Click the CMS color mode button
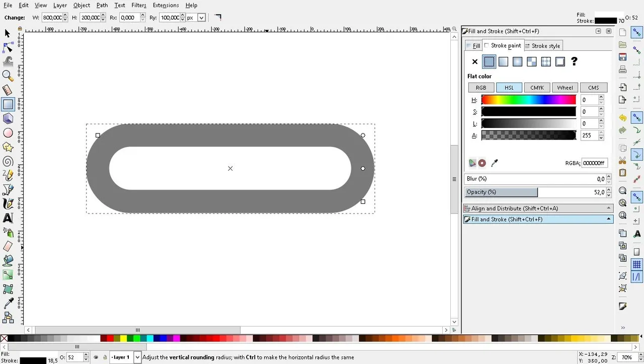The height and width of the screenshot is (364, 644). [x=594, y=88]
